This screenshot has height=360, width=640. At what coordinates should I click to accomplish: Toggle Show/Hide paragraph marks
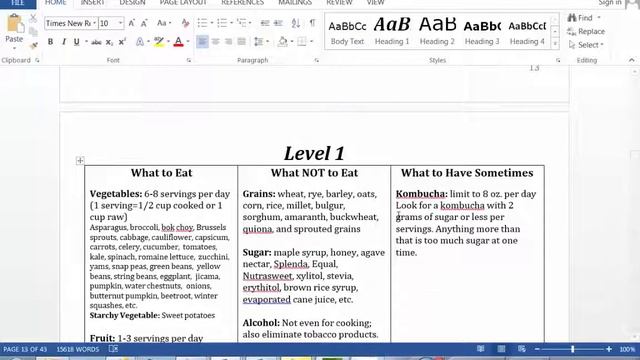click(312, 23)
